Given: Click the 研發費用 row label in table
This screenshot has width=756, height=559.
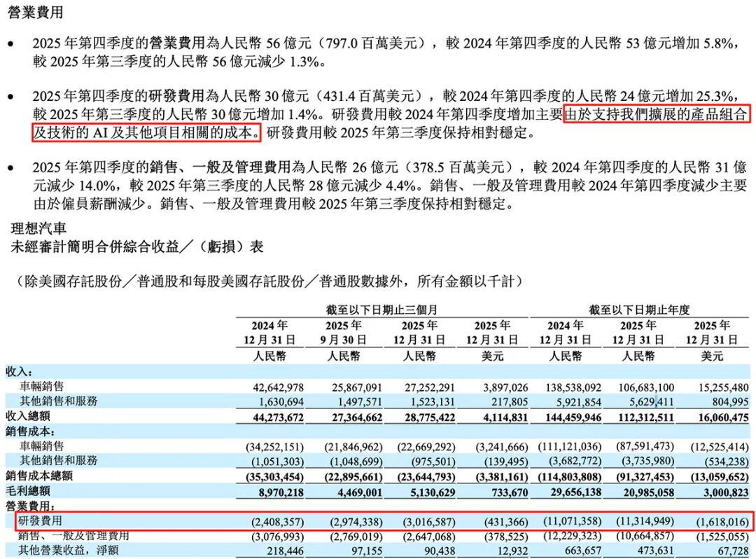Looking at the screenshot, I should (x=40, y=521).
